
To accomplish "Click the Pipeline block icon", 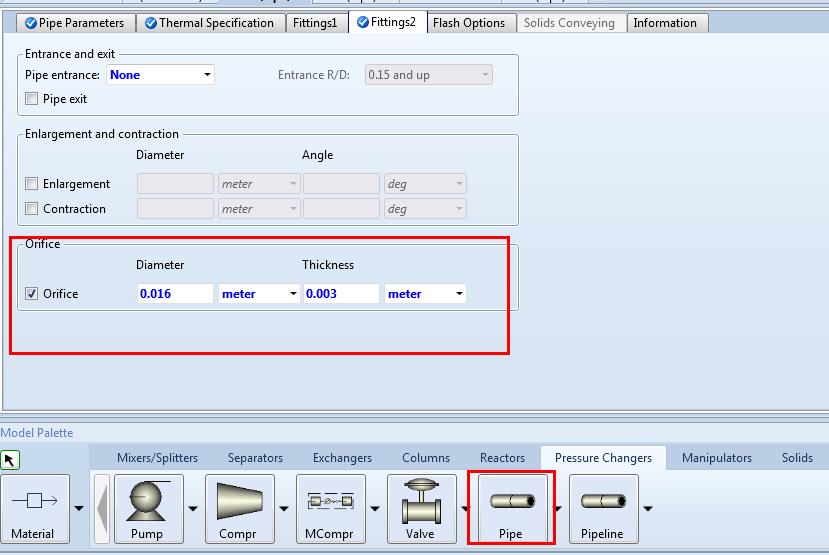I will (x=602, y=508).
